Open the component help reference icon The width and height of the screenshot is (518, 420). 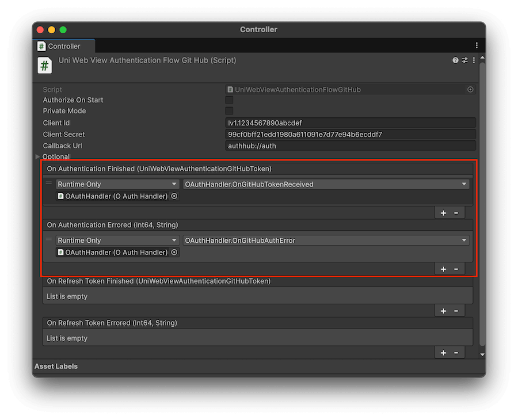coord(455,60)
